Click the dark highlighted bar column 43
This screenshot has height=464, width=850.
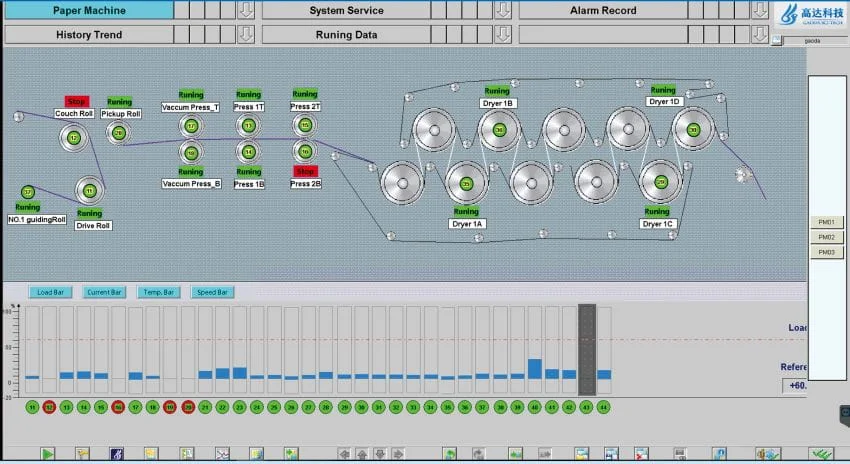[x=587, y=350]
